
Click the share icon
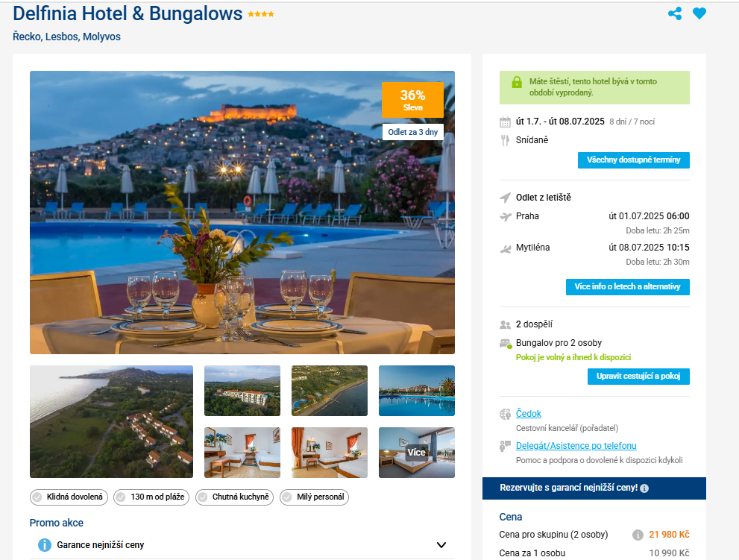(675, 13)
